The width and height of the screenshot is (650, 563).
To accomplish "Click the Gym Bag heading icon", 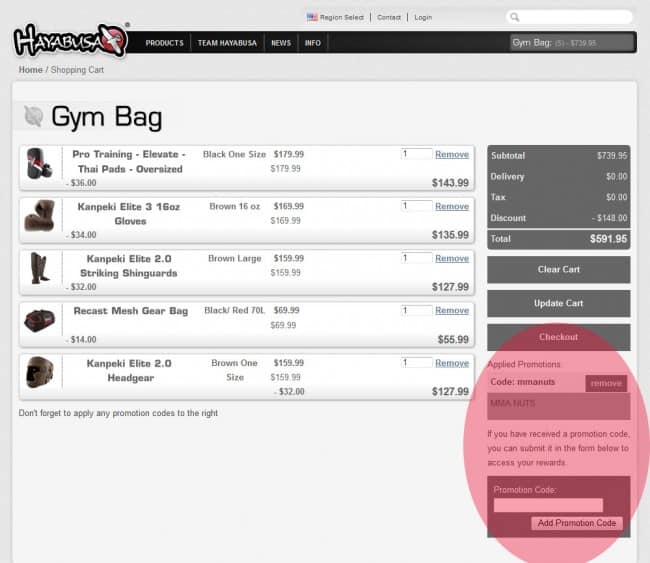I will point(33,116).
